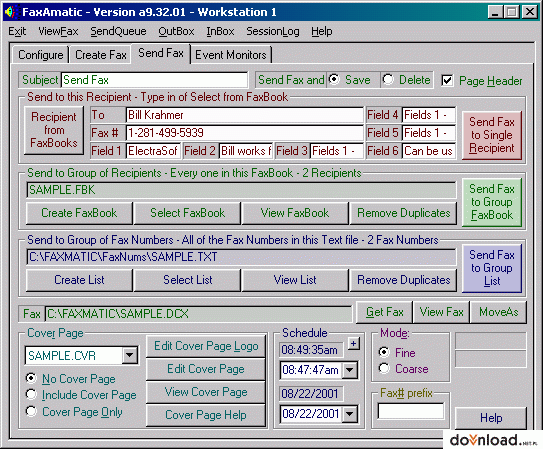The image size is (543, 449).
Task: Open the OutBox menu
Action: point(176,32)
